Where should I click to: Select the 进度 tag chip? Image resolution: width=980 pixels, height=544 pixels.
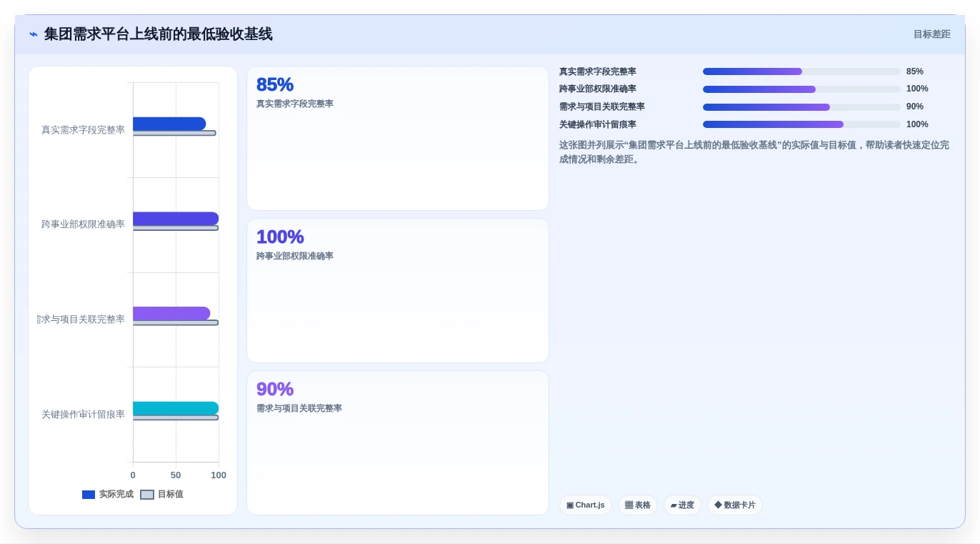tap(682, 505)
